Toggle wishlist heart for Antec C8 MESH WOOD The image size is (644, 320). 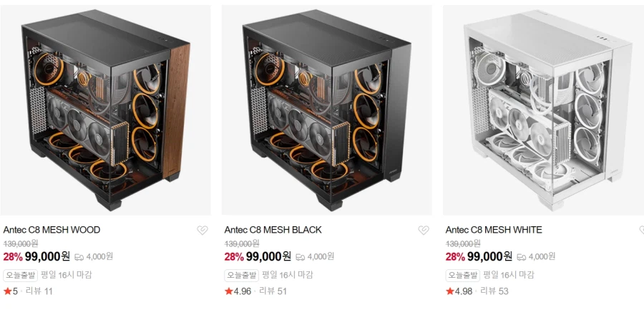point(202,231)
